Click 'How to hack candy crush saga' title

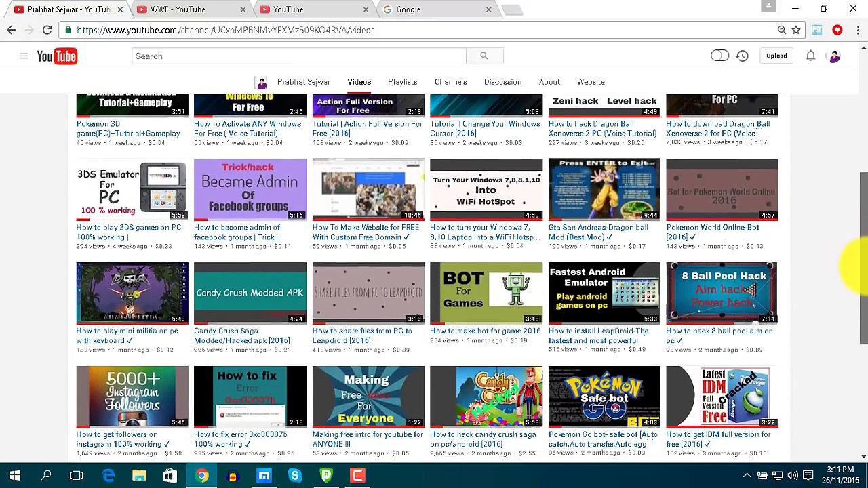pos(483,440)
